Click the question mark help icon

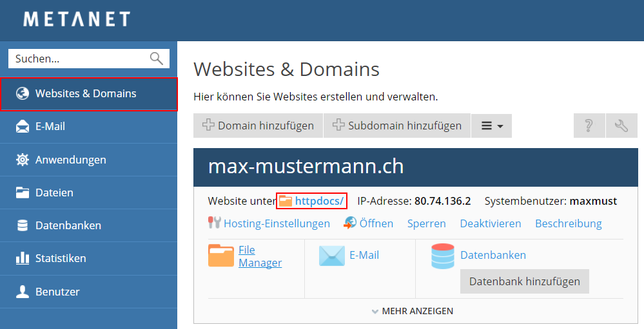(x=589, y=126)
